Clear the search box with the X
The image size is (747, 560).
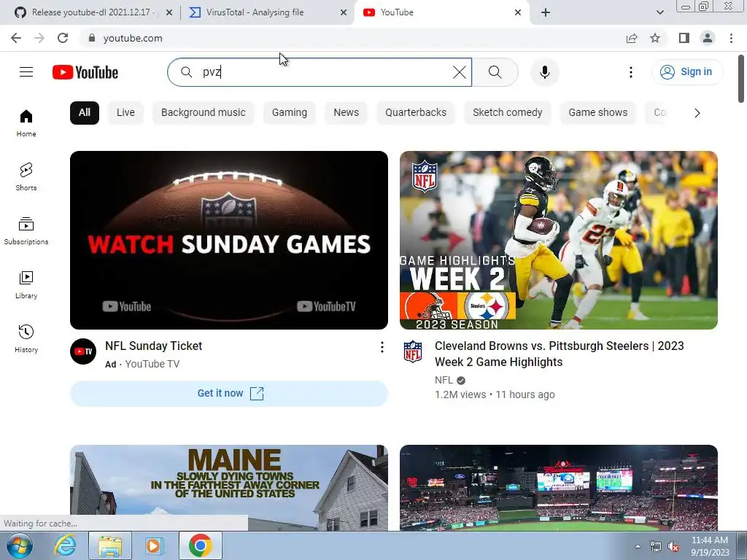(x=460, y=72)
